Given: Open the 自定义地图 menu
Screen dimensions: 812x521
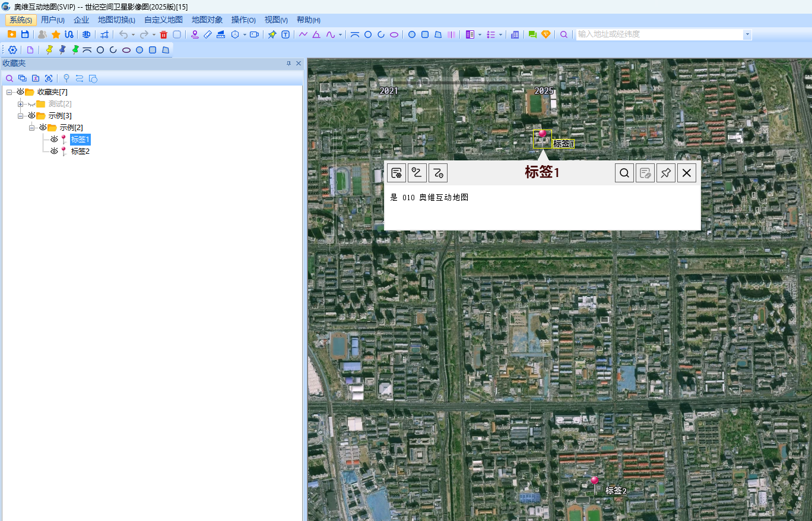Looking at the screenshot, I should 163,20.
